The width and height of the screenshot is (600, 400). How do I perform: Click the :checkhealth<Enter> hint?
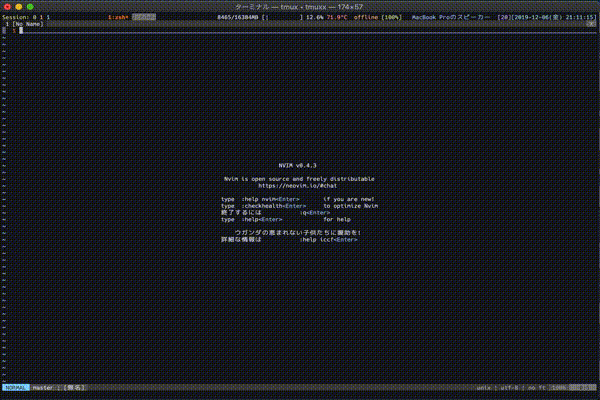click(x=274, y=206)
